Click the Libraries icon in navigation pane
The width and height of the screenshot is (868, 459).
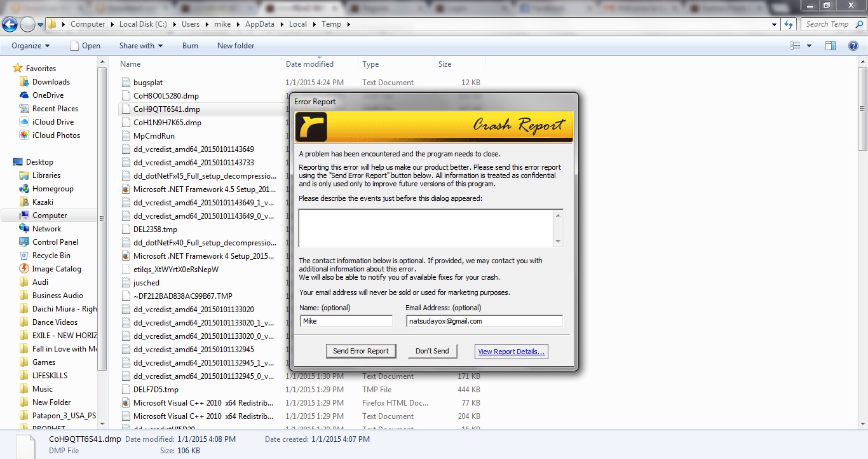point(24,175)
